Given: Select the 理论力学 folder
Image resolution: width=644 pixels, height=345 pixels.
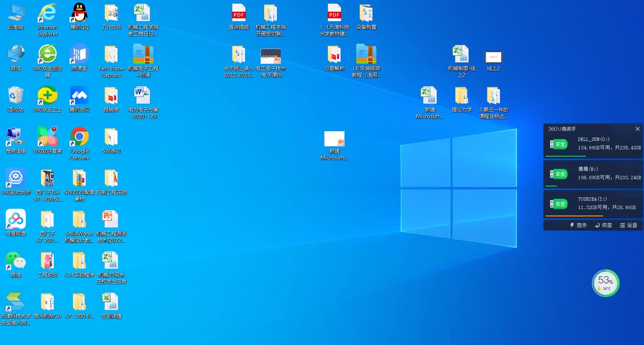Looking at the screenshot, I should point(461,100).
